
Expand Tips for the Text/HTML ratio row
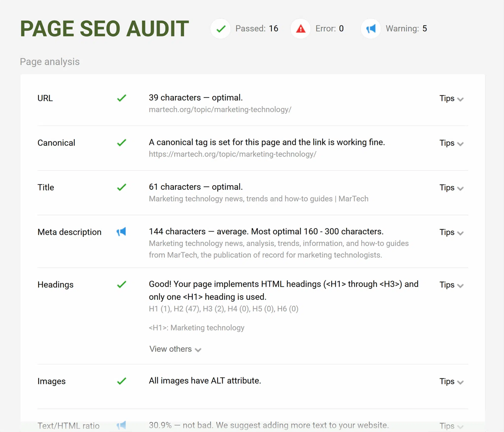(x=452, y=426)
